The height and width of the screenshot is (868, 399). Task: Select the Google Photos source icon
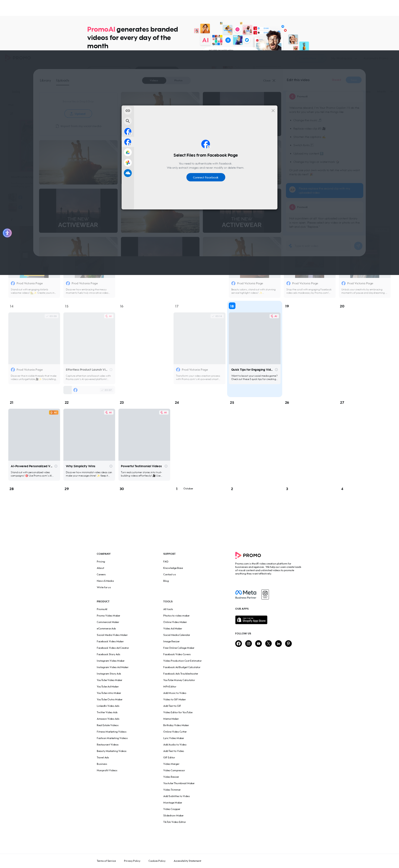(128, 163)
